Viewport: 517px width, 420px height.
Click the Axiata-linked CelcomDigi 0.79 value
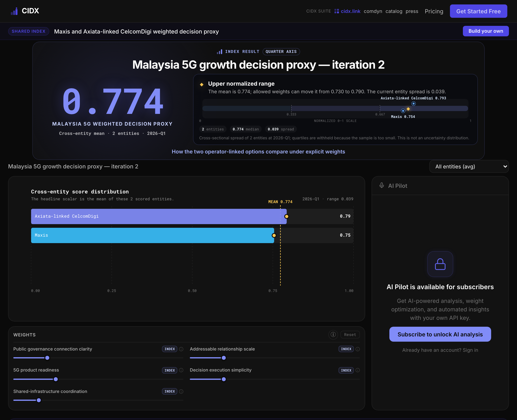(345, 216)
